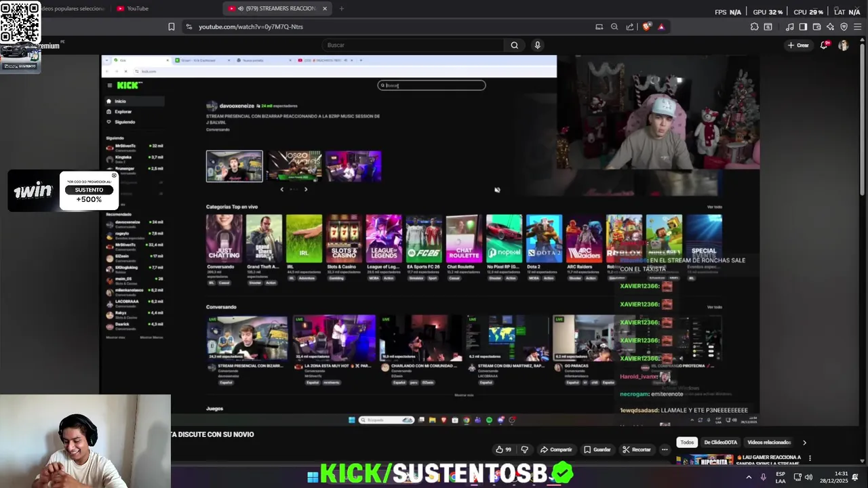Screen dimensions: 868x488
Task: Click the system tray microphone icon
Action: (763, 477)
